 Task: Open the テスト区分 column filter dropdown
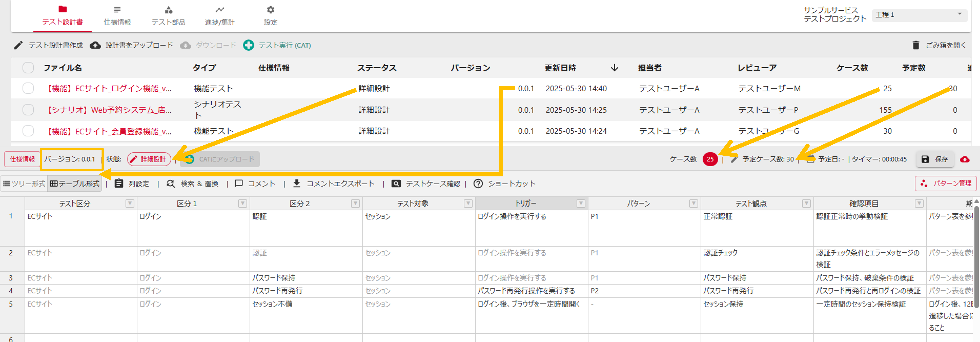[x=130, y=204]
